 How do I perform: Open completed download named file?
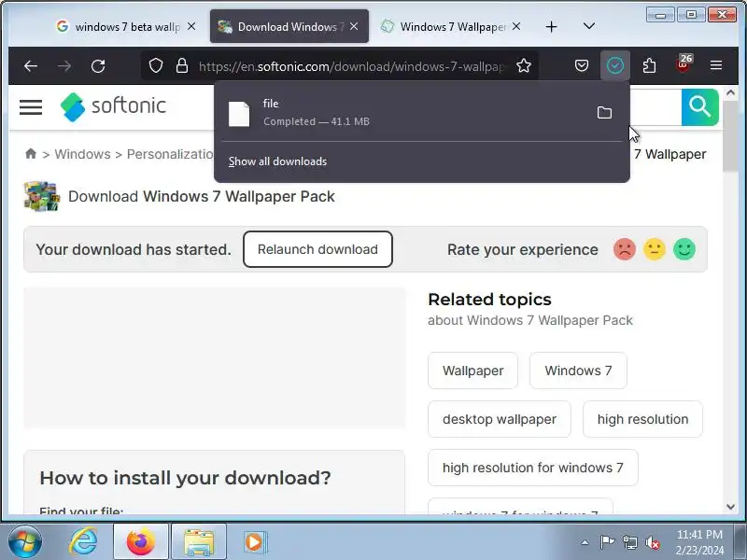[x=405, y=113]
